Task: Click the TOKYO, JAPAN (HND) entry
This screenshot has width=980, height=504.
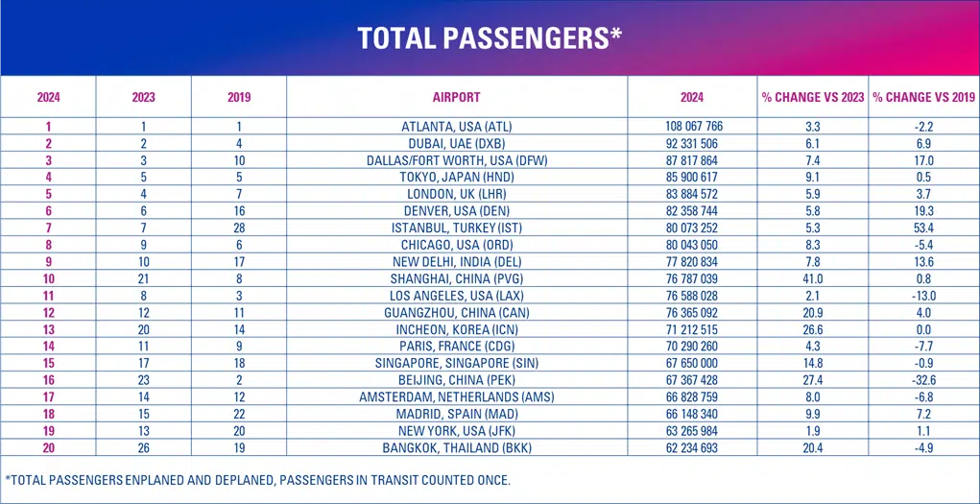Action: 457,178
